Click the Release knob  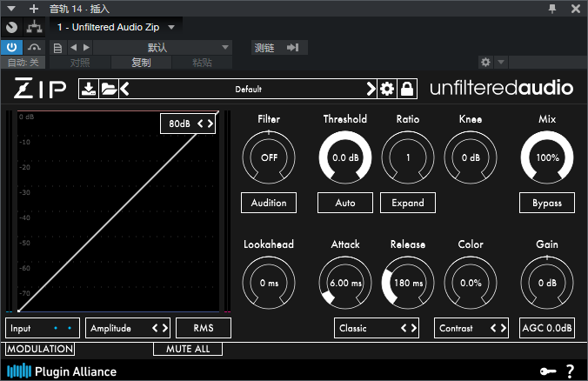pos(408,283)
